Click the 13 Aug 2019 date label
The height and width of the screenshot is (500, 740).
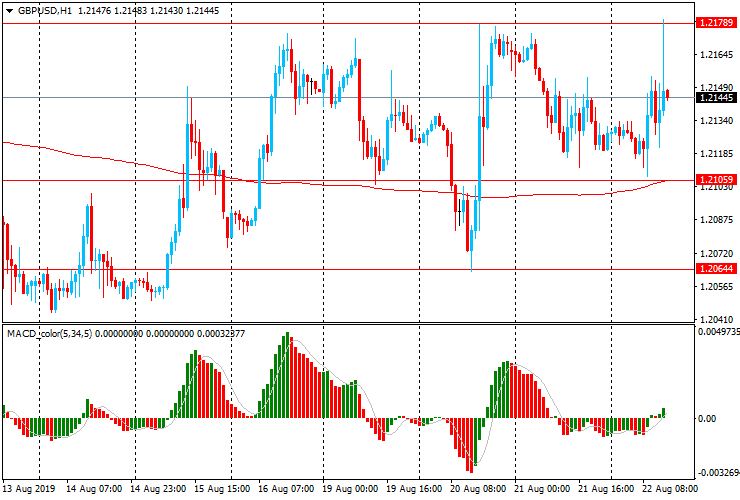pyautogui.click(x=29, y=488)
